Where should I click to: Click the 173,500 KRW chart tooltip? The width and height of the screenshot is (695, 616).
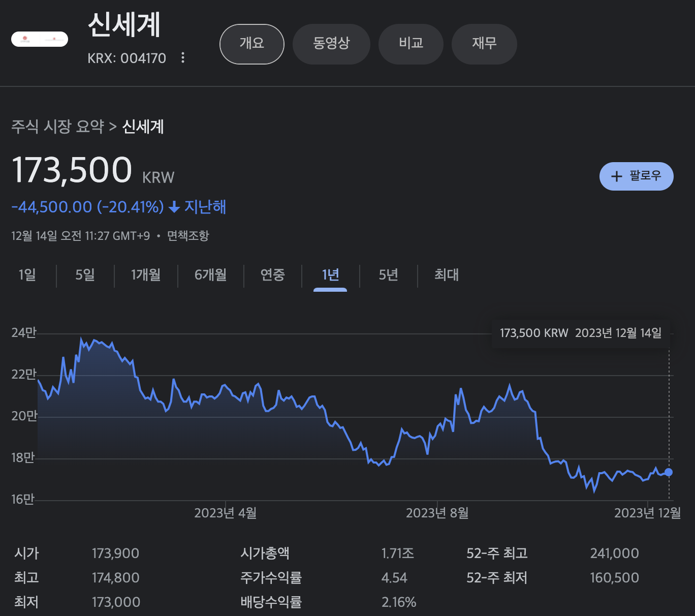(x=581, y=333)
